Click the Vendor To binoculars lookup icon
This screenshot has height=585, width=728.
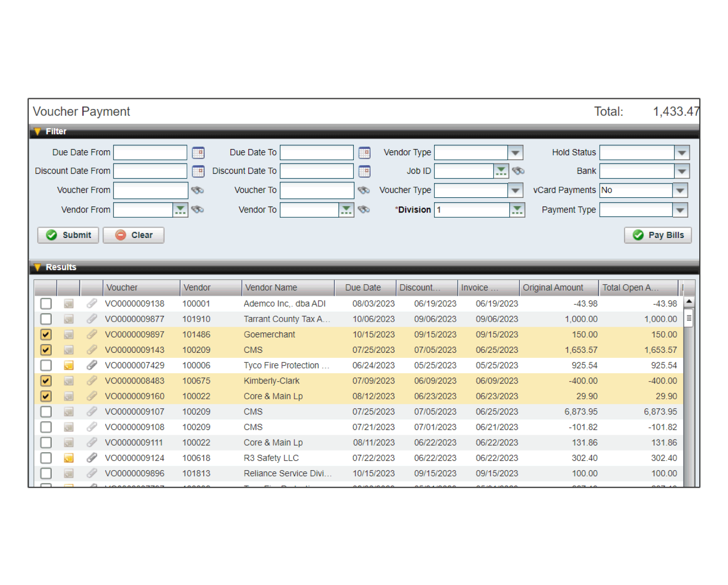click(364, 210)
